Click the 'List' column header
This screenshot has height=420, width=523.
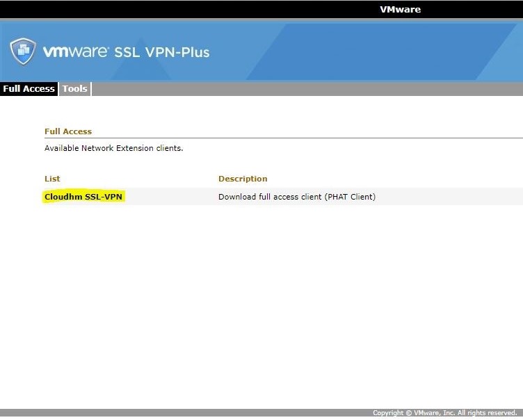coord(52,179)
